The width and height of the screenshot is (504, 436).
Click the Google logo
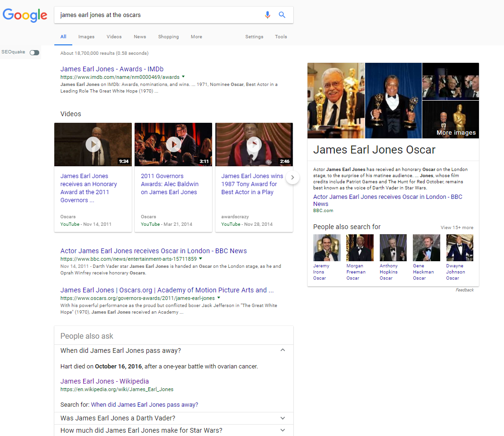click(25, 15)
